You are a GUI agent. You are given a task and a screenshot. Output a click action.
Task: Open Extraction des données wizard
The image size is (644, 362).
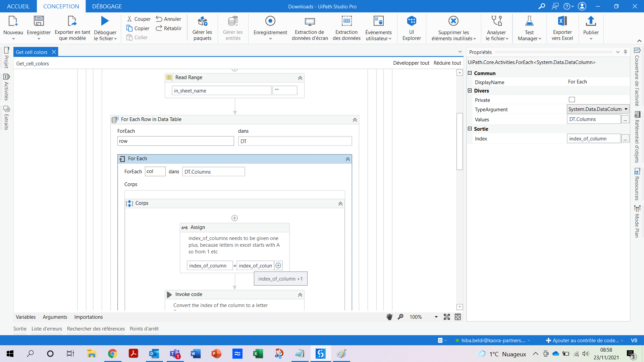click(346, 28)
